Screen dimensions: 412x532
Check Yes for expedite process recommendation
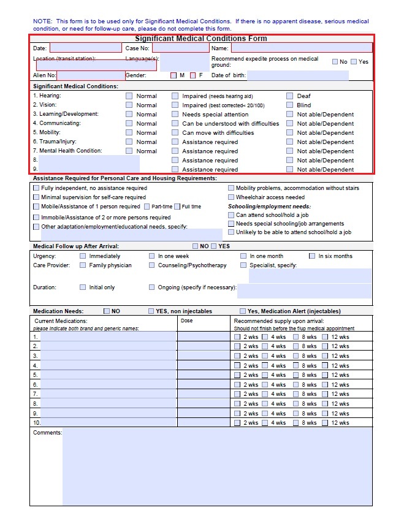pyautogui.click(x=354, y=62)
